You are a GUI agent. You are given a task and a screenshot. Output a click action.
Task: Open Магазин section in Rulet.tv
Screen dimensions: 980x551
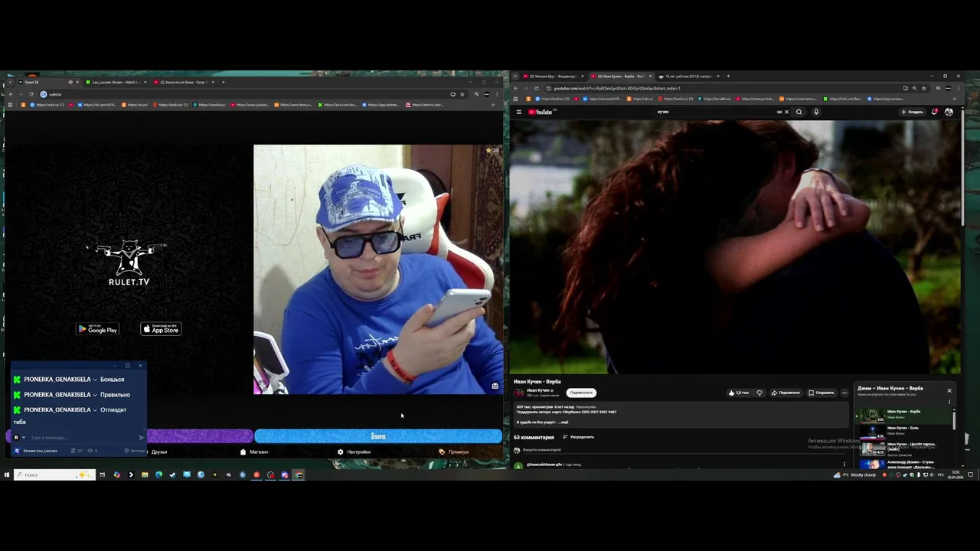pyautogui.click(x=254, y=452)
